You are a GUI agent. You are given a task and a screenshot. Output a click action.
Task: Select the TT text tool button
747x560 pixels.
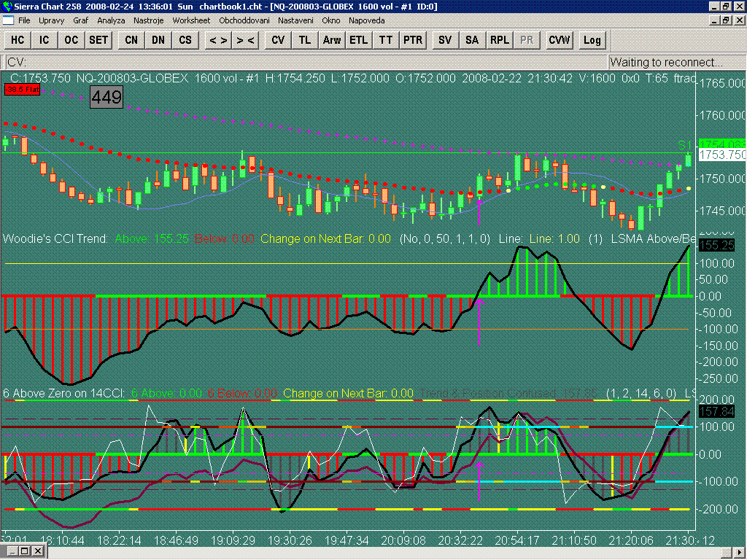386,40
